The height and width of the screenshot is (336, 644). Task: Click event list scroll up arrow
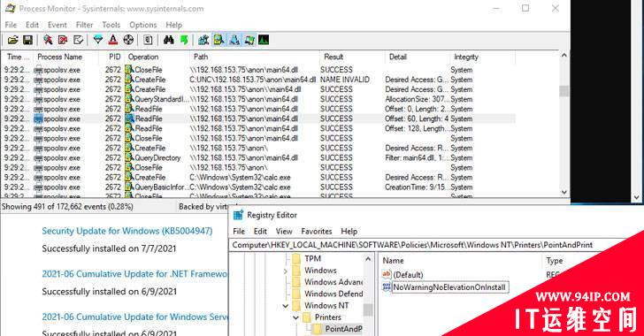pos(563,56)
